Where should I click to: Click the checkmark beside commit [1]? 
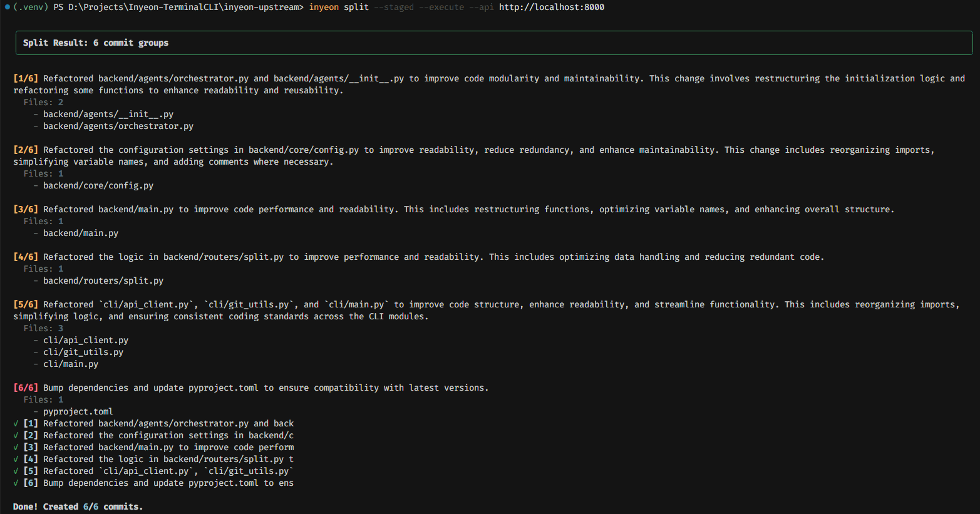pyautogui.click(x=16, y=423)
